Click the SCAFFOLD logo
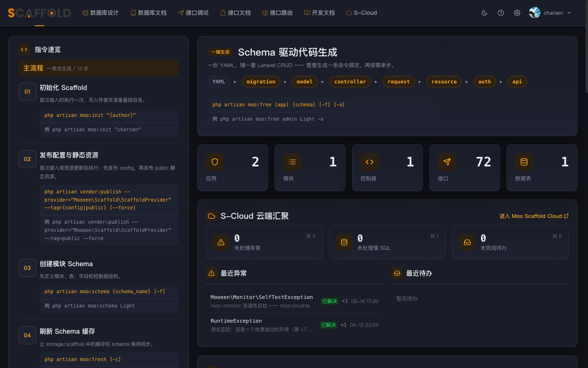Screen dimensions: 588x368 coord(40,13)
